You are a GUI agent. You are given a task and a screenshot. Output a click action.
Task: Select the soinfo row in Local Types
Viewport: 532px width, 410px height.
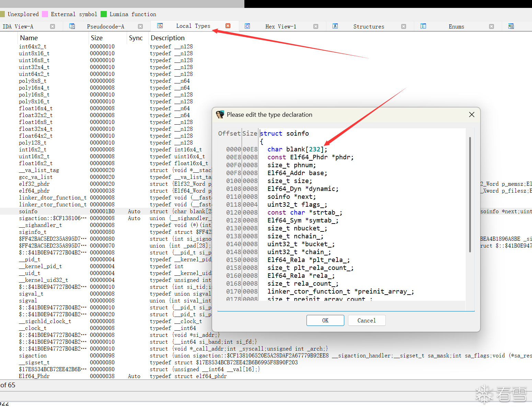(266, 211)
